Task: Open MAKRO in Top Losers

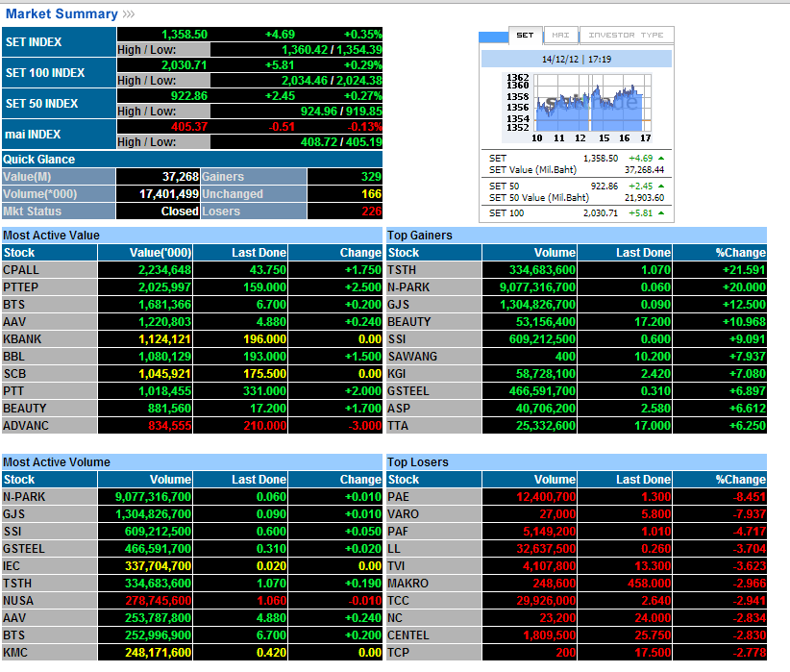Action: click(x=407, y=584)
